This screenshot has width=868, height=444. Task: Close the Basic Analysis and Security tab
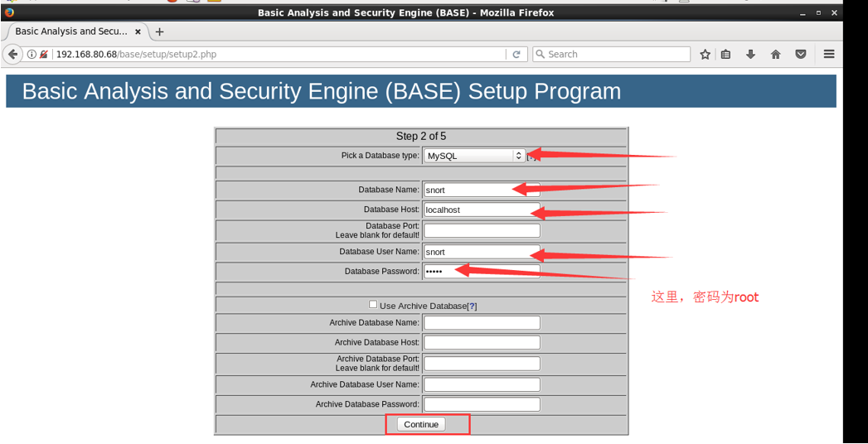click(138, 31)
